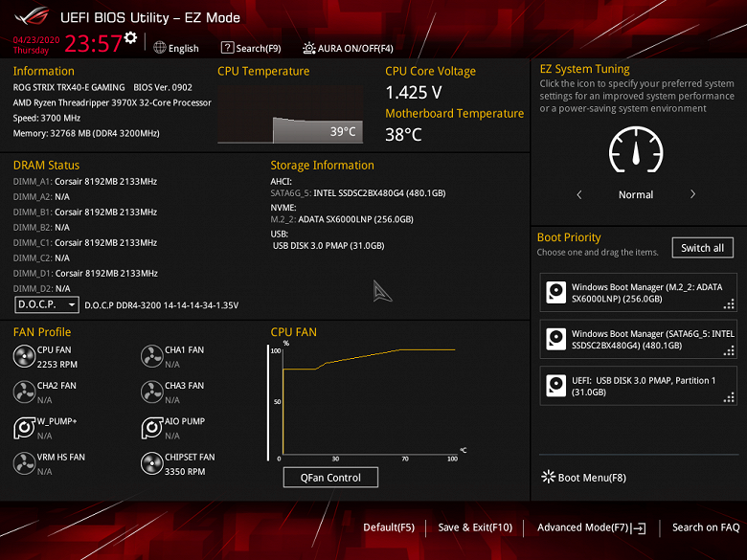Select UEFI USB DISK 3.0 boot entry
Viewport: 747px width, 560px height.
(638, 386)
